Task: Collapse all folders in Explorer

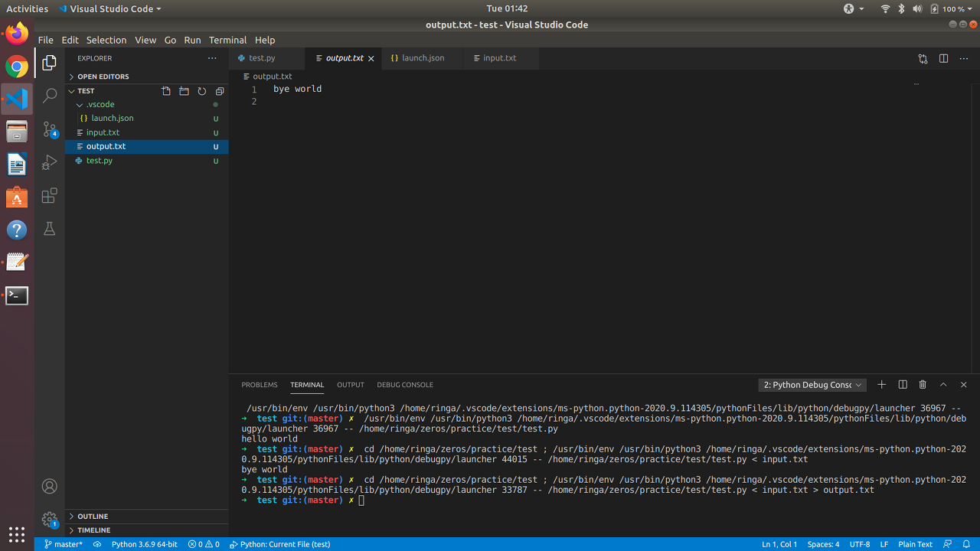Action: pos(220,91)
